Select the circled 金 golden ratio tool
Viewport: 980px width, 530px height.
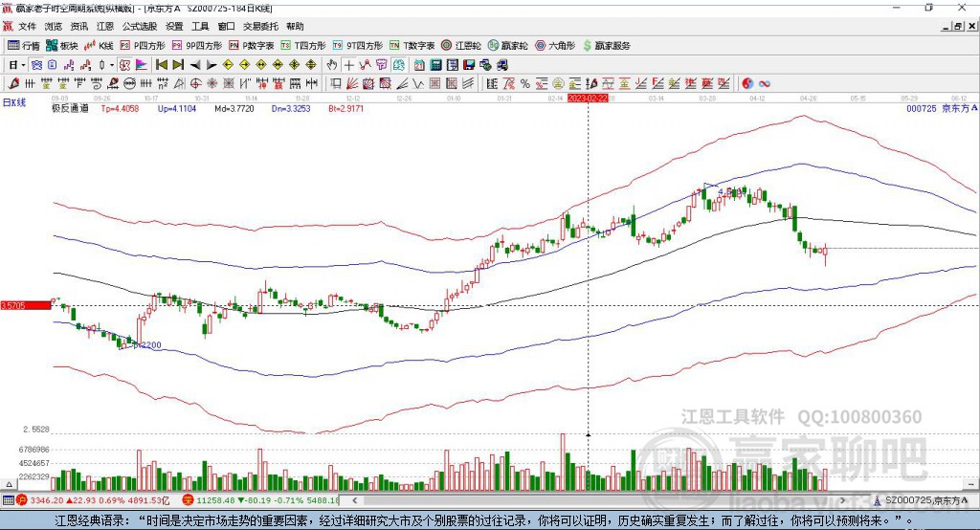pyautogui.click(x=558, y=83)
